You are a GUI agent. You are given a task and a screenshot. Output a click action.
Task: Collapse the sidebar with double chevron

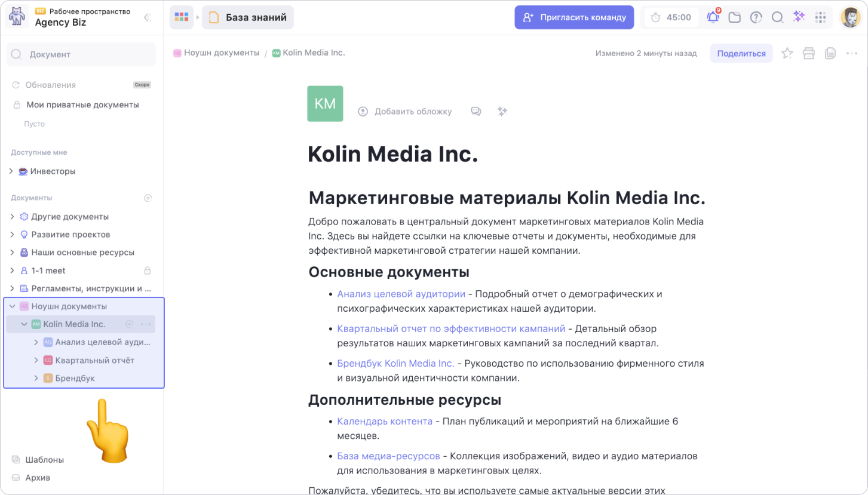point(147,17)
